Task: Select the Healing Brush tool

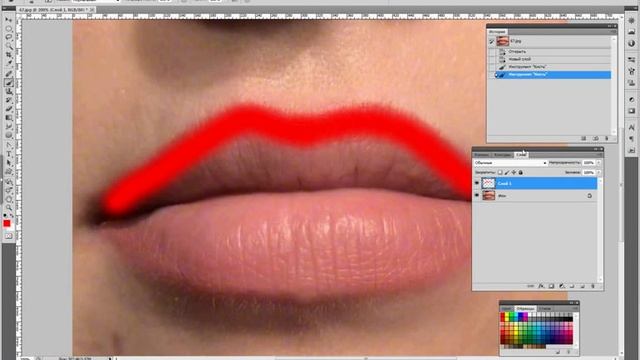Action: click(x=8, y=73)
